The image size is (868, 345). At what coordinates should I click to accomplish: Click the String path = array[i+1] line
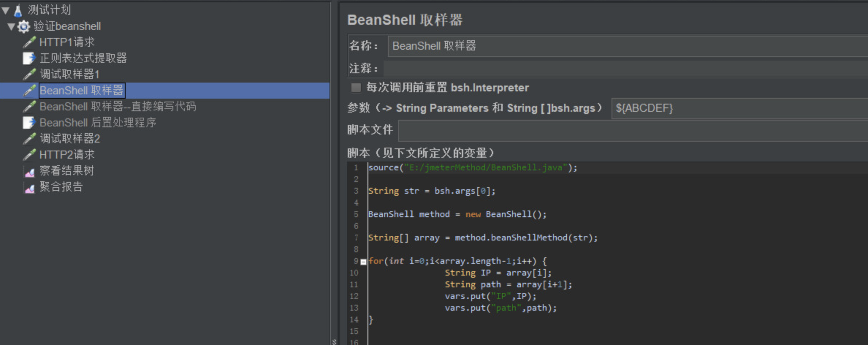coord(509,285)
